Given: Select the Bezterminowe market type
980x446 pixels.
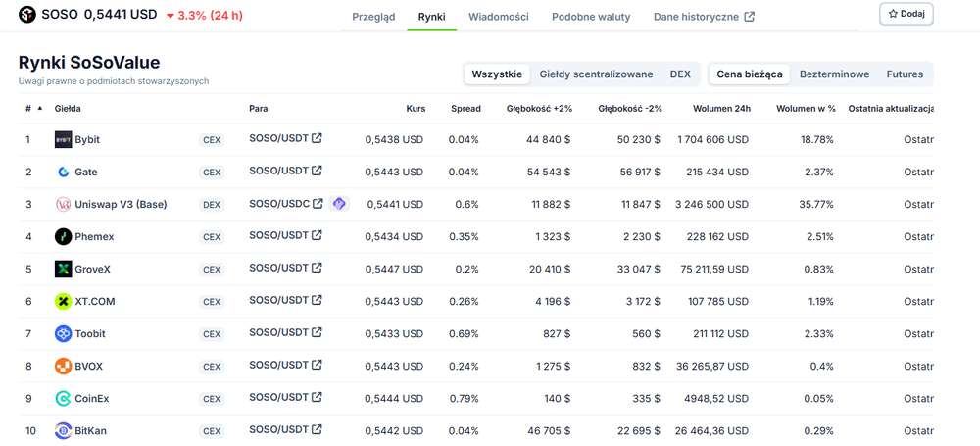Looking at the screenshot, I should click(834, 74).
